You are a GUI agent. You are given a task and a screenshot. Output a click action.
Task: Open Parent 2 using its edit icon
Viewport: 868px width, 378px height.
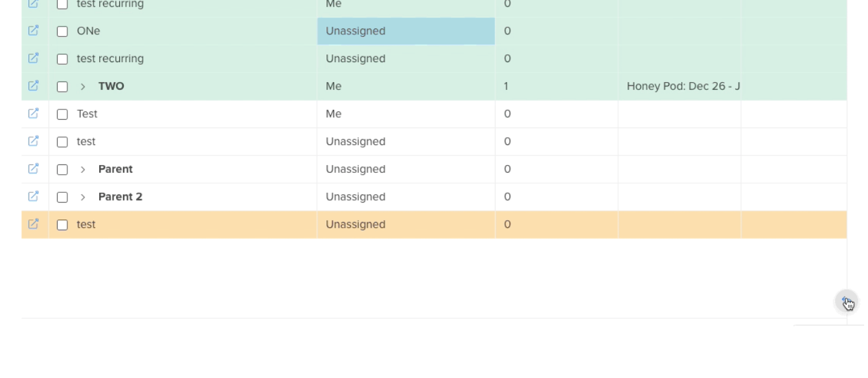pos(34,196)
